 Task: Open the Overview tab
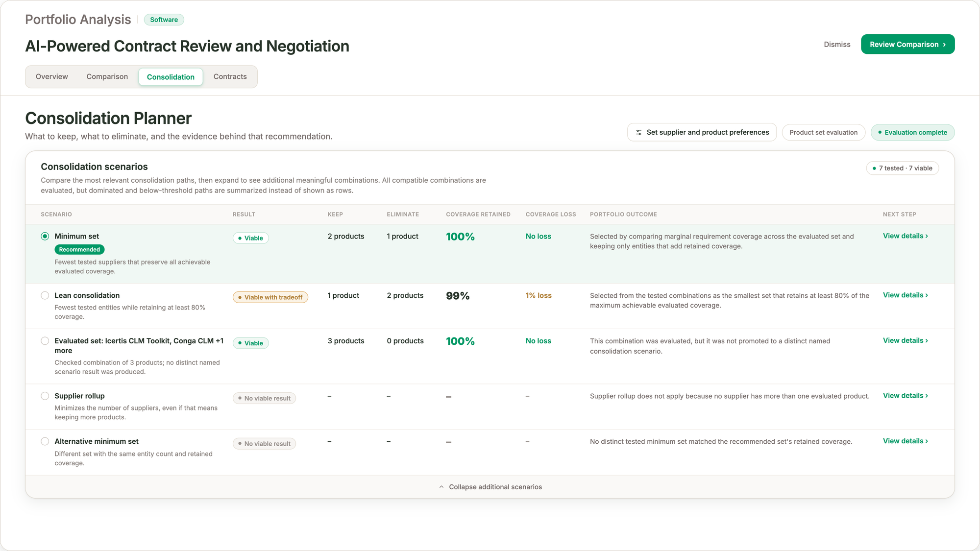51,76
